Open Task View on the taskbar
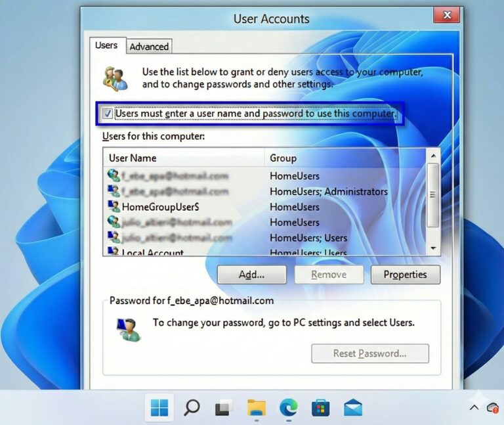The height and width of the screenshot is (425, 504). tap(224, 408)
